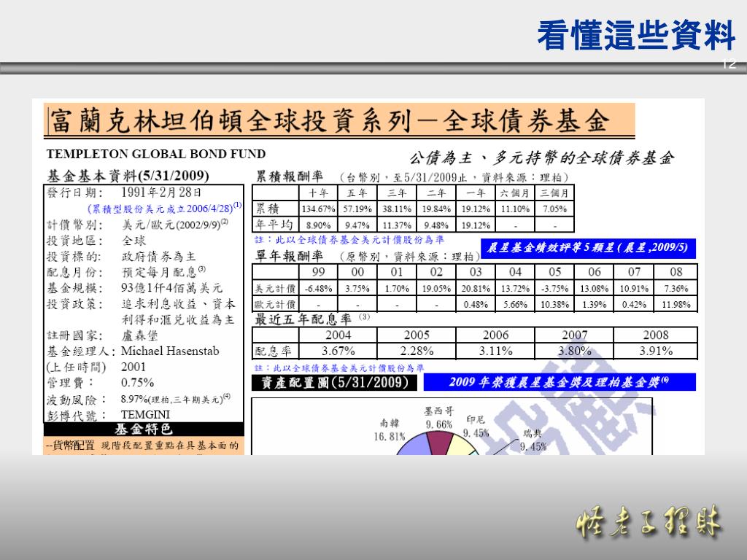Click pie label "墨西哥 9.66%"

coord(438,418)
